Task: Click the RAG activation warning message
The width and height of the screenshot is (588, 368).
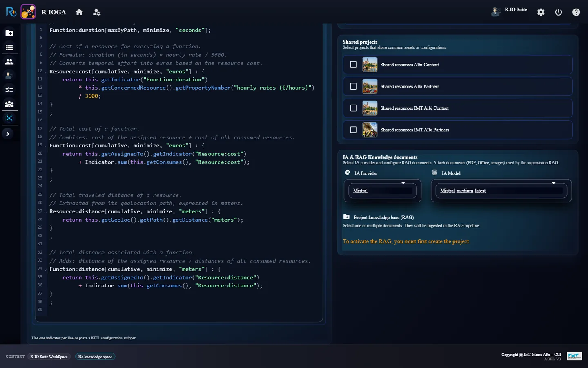Action: (406, 241)
